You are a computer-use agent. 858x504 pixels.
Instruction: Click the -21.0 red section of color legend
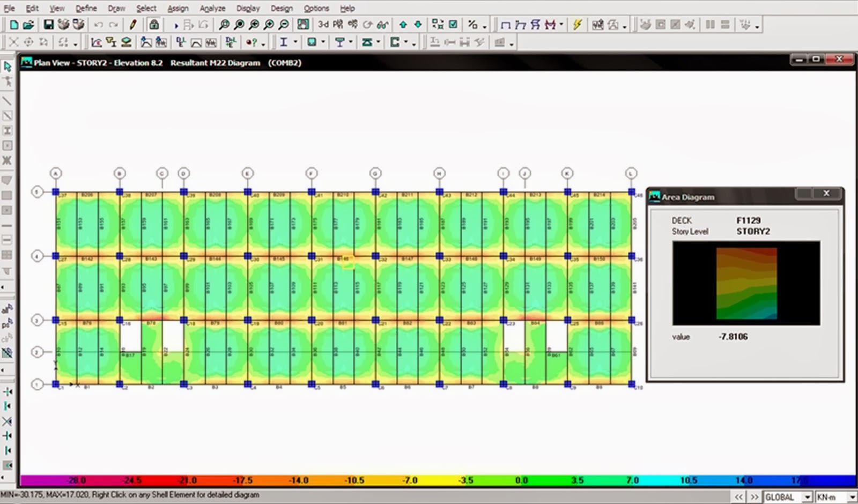[x=187, y=480]
